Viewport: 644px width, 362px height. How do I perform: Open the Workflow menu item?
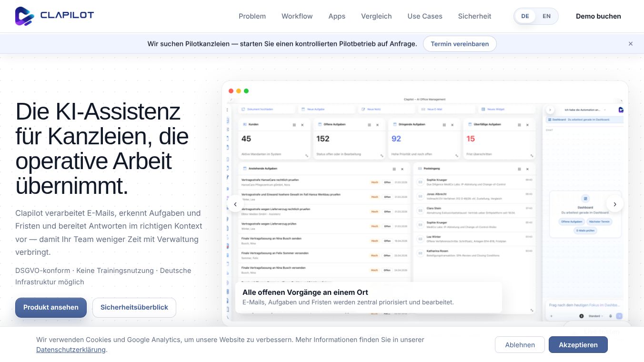point(297,16)
